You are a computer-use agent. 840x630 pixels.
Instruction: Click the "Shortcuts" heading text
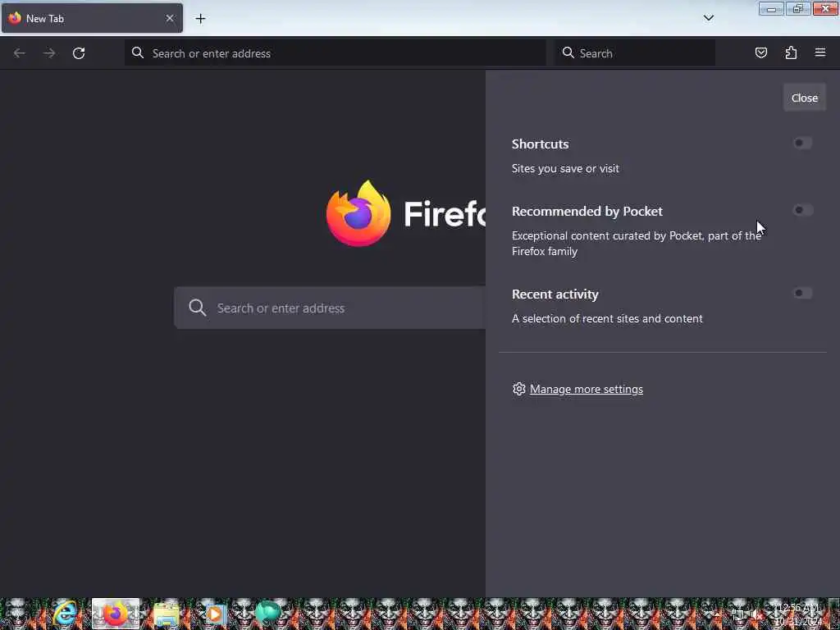click(x=540, y=144)
